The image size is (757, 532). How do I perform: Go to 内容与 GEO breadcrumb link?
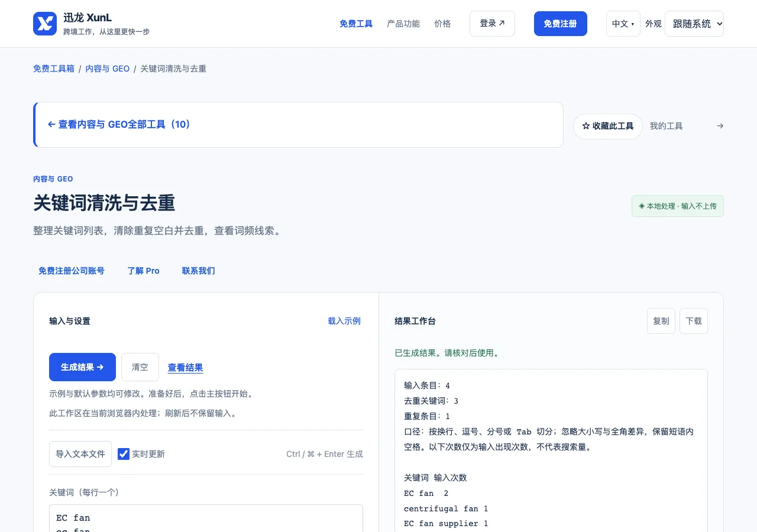pyautogui.click(x=108, y=69)
